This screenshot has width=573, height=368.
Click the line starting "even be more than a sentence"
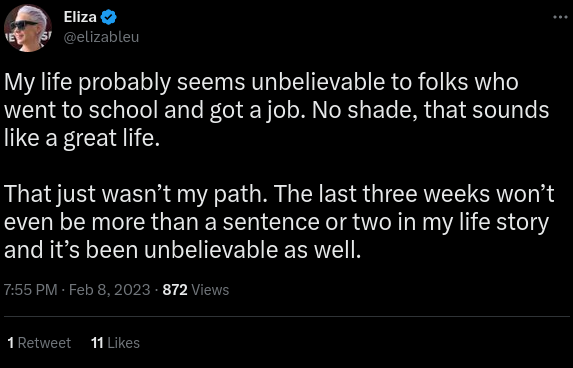[276, 222]
